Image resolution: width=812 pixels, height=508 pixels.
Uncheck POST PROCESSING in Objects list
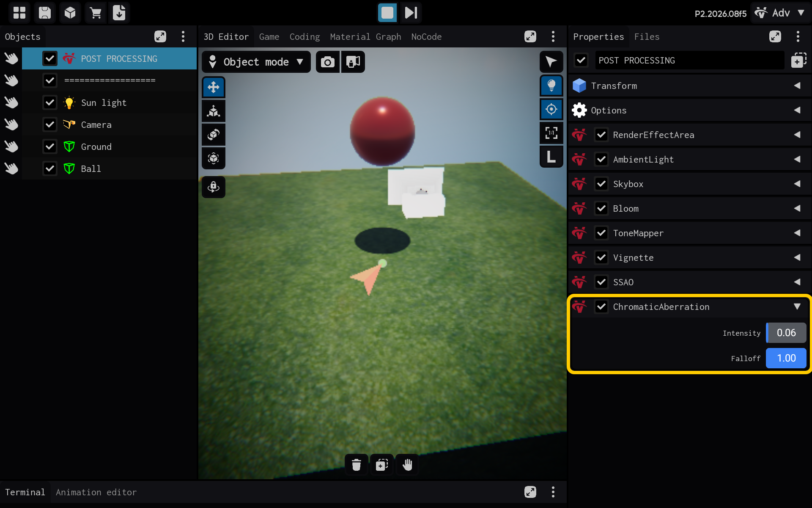(50, 58)
